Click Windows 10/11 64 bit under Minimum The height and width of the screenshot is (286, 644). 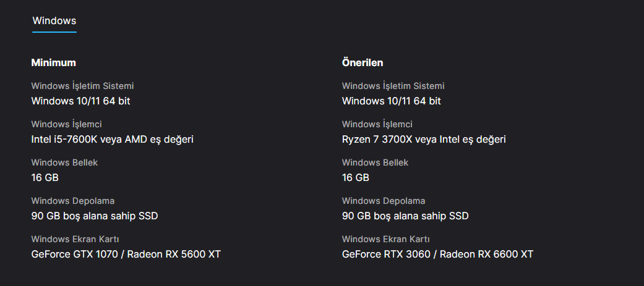click(80, 101)
